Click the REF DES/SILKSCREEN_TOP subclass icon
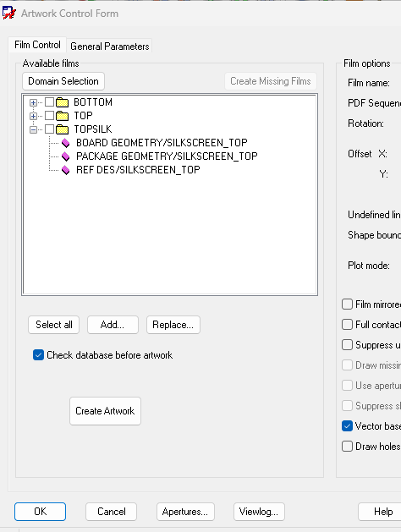 65,170
